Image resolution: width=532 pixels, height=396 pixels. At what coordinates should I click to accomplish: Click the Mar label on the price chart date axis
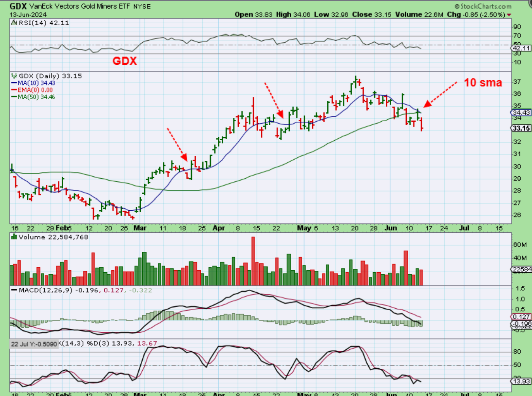coord(140,228)
